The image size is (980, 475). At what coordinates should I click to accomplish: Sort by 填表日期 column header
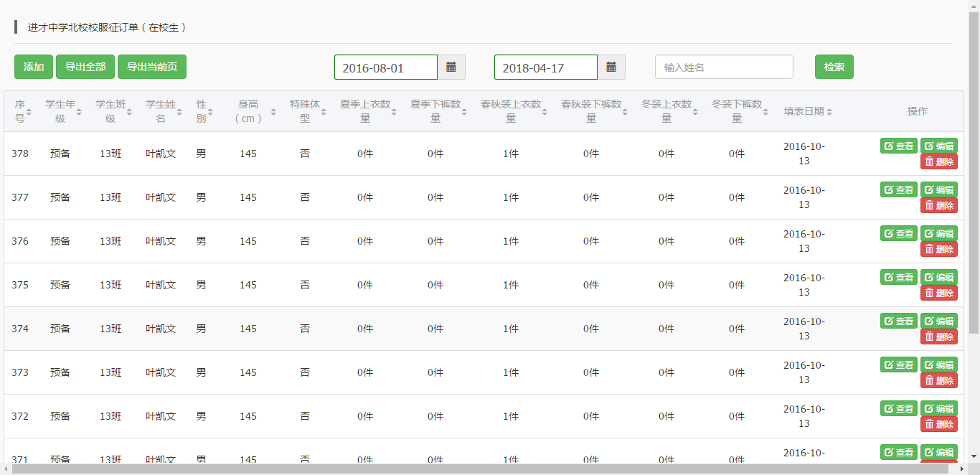point(808,111)
